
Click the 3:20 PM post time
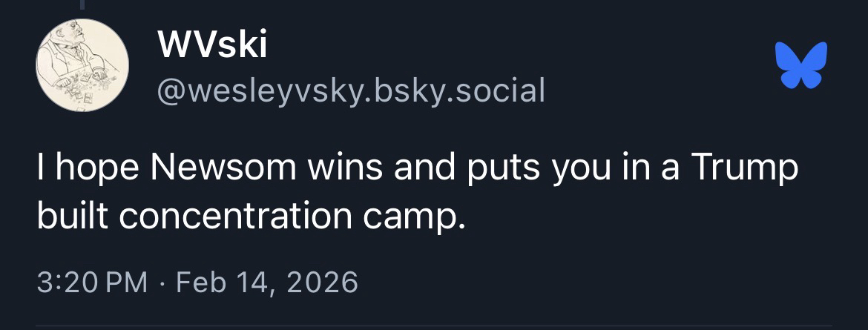click(92, 282)
